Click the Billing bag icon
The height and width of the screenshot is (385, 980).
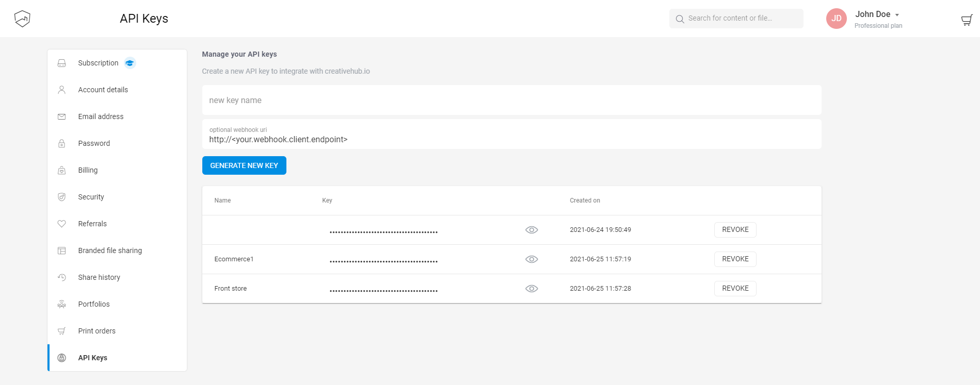(x=62, y=170)
